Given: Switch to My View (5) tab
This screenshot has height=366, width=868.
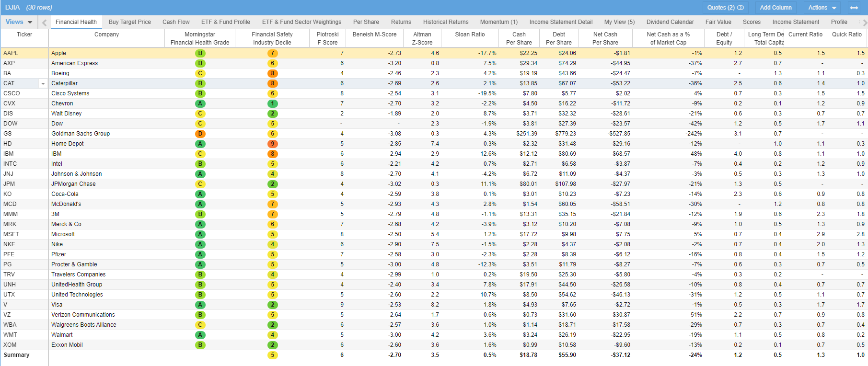Looking at the screenshot, I should tap(619, 22).
